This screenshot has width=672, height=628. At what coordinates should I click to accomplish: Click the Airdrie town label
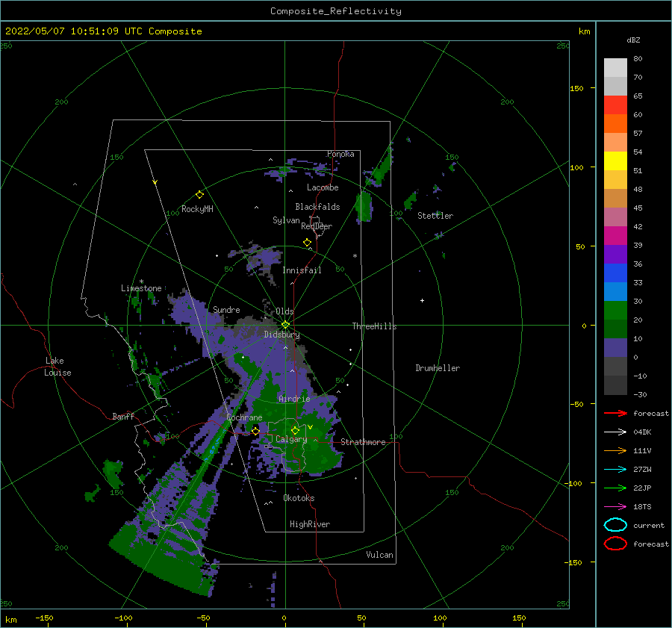294,399
